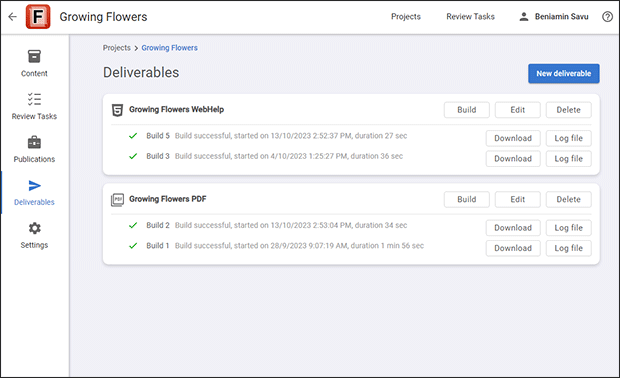Click the New deliverable button

pos(563,74)
